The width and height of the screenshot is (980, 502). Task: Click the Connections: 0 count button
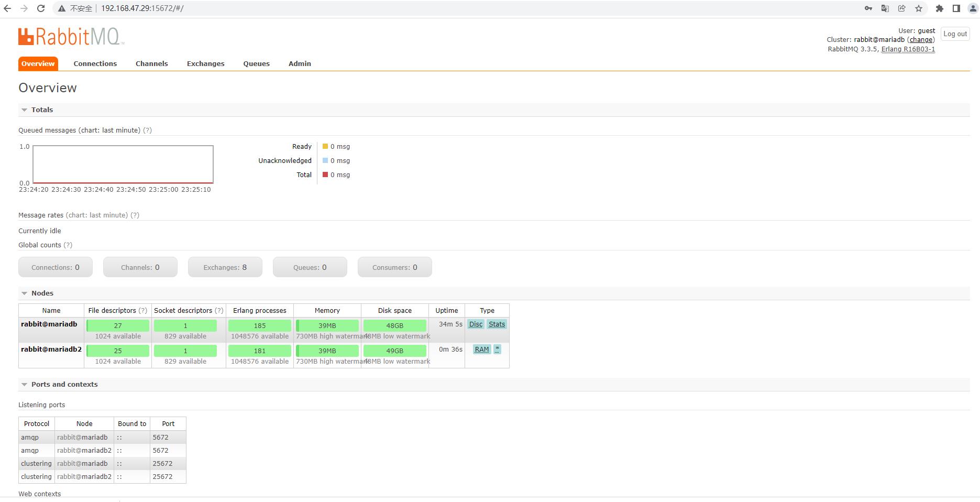[56, 267]
